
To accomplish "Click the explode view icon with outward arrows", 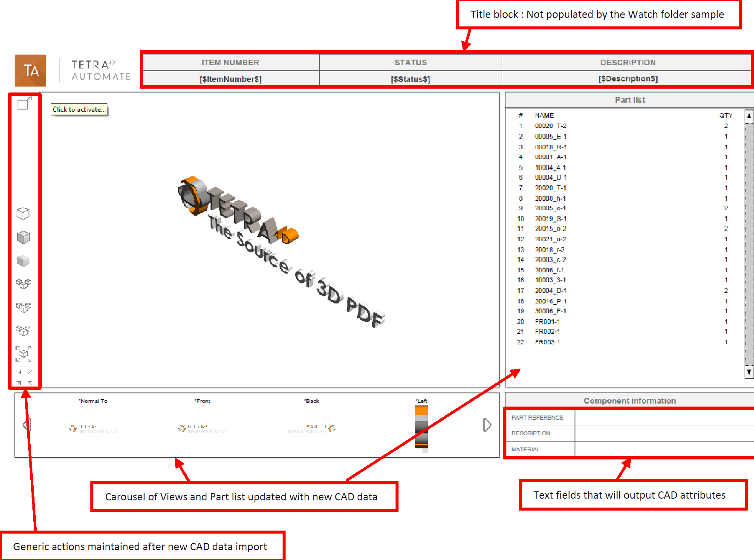I will (x=23, y=354).
